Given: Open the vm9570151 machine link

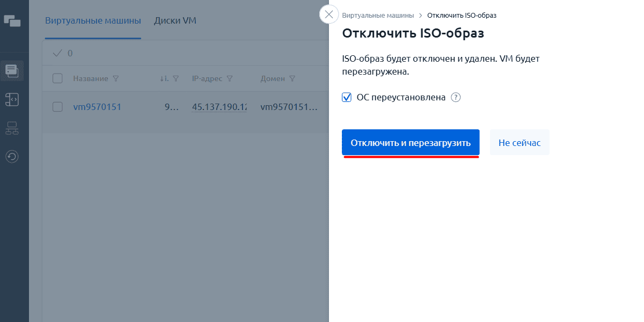Looking at the screenshot, I should tap(97, 107).
